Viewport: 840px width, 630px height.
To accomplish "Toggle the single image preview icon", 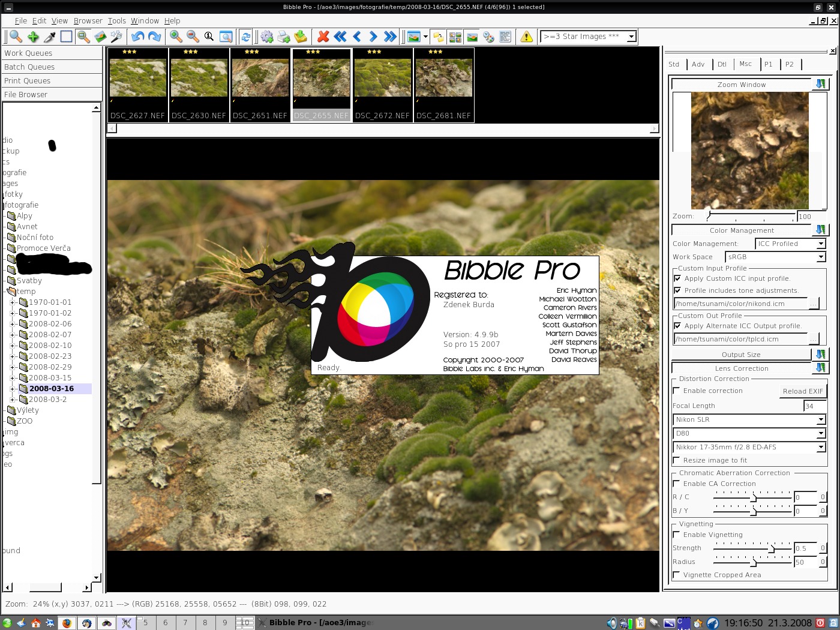I will coord(472,37).
